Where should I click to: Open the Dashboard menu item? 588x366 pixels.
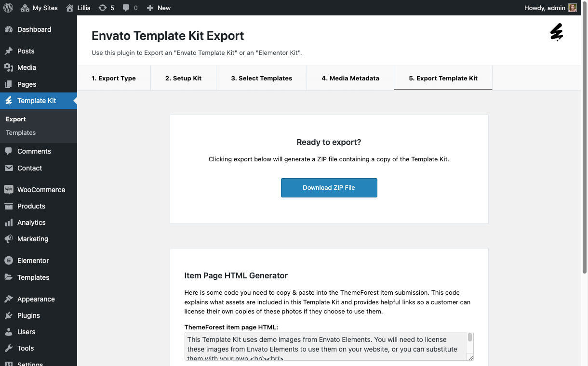click(39, 29)
